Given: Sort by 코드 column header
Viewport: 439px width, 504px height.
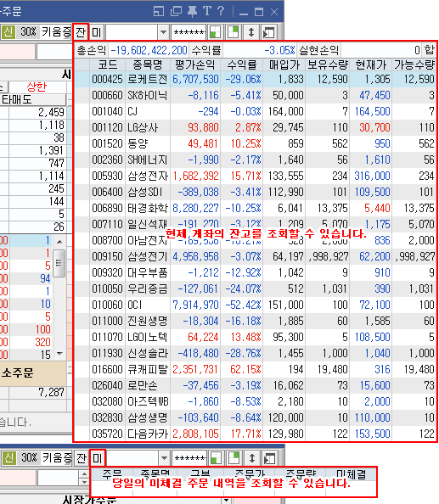Looking at the screenshot, I should tap(107, 65).
